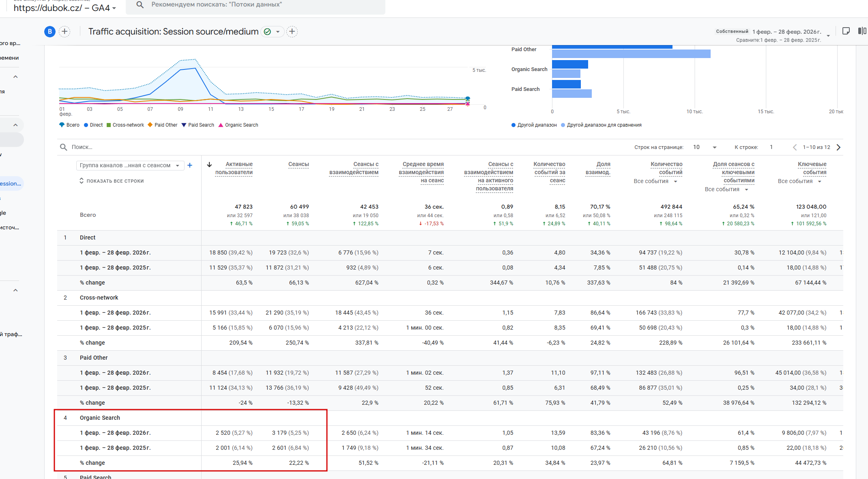Click ПОКАЗАТЬ ВСЕ СТРОКИ button

click(112, 181)
